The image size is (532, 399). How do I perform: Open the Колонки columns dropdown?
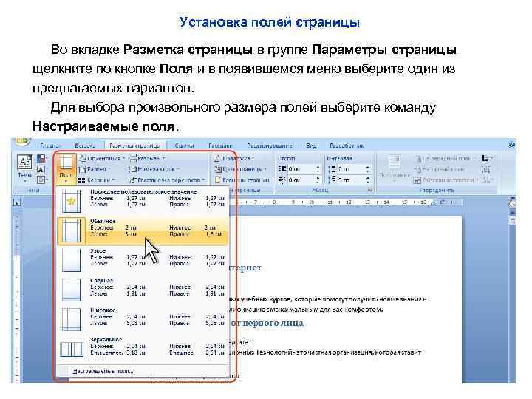(97, 180)
